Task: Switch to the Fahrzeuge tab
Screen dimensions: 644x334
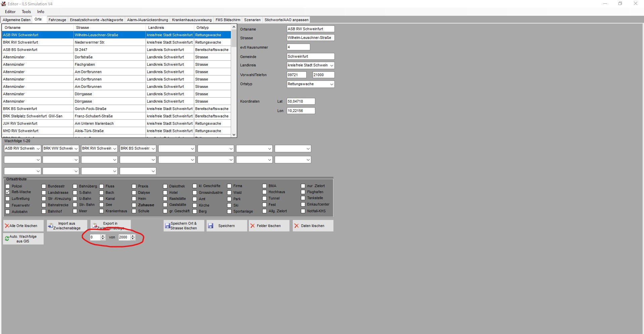Action: point(57,20)
